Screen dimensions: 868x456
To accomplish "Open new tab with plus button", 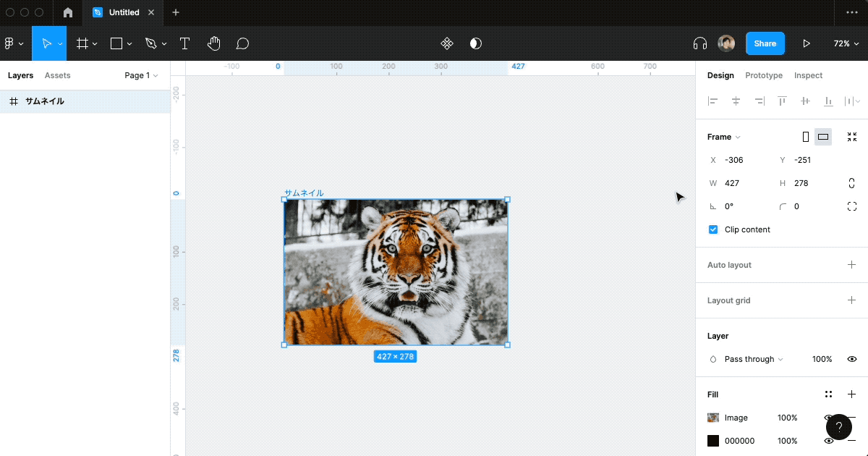I will pyautogui.click(x=176, y=12).
